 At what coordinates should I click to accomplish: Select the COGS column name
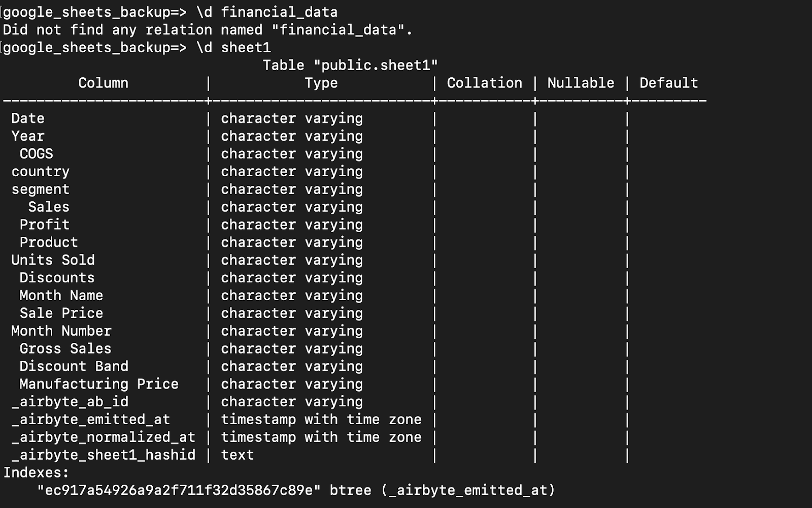(x=37, y=154)
